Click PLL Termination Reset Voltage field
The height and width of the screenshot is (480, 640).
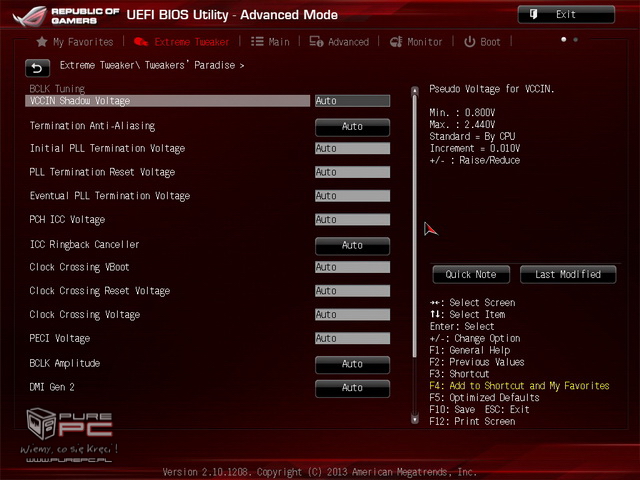[352, 172]
